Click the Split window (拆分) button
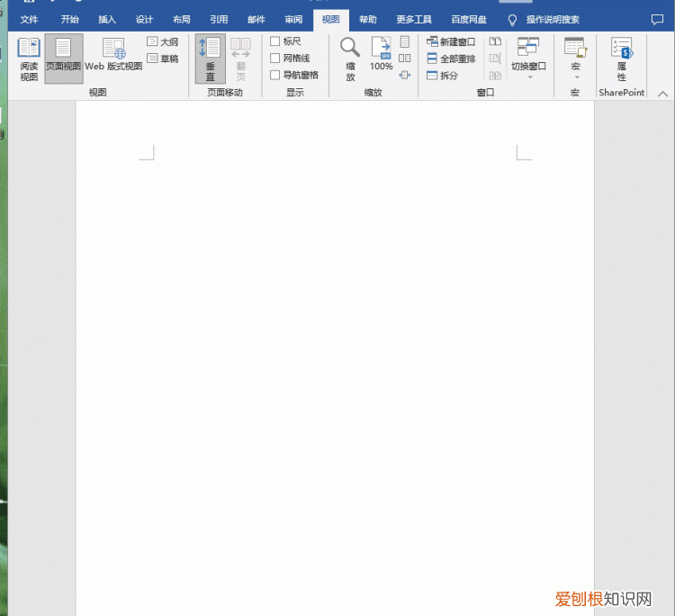675x616 pixels. (x=442, y=76)
